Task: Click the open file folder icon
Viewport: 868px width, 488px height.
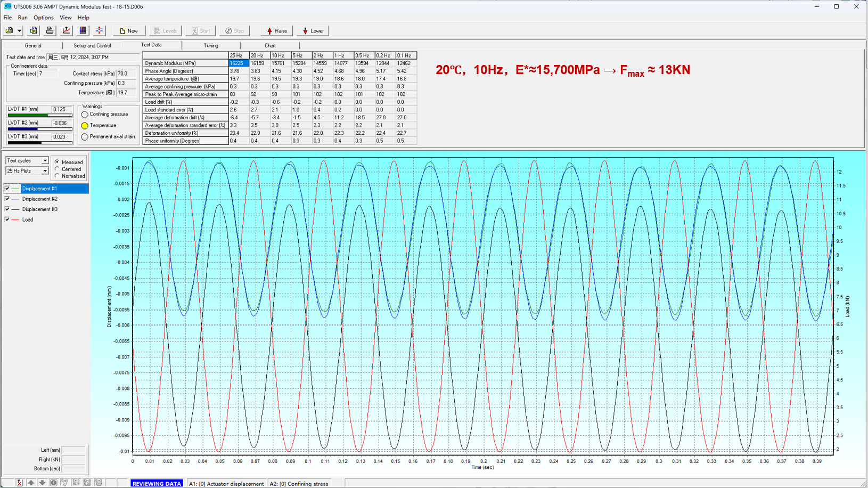Action: coord(9,31)
